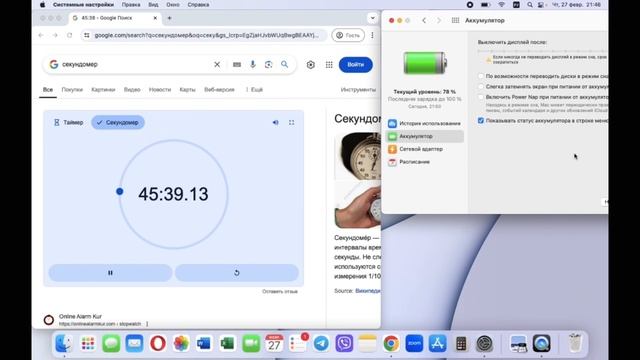Open the Веб-версия results tab
The height and width of the screenshot is (360, 640).
click(219, 89)
